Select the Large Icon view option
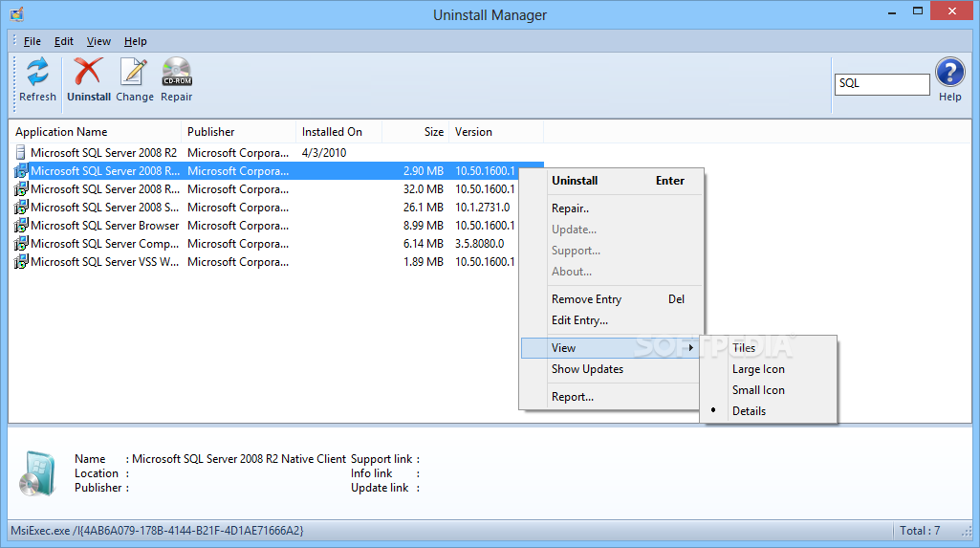Screen dimensions: 980x548 click(x=770, y=369)
